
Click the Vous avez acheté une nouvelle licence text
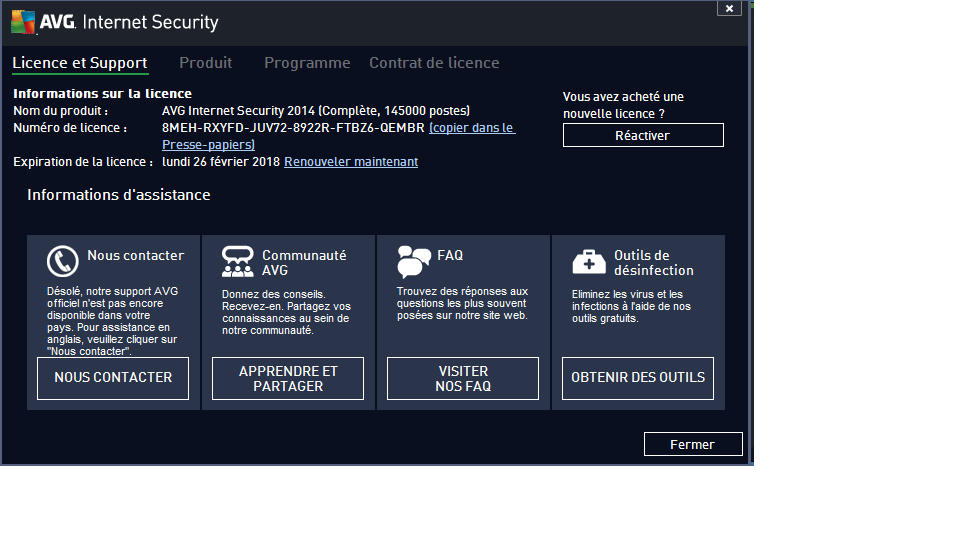pos(623,105)
